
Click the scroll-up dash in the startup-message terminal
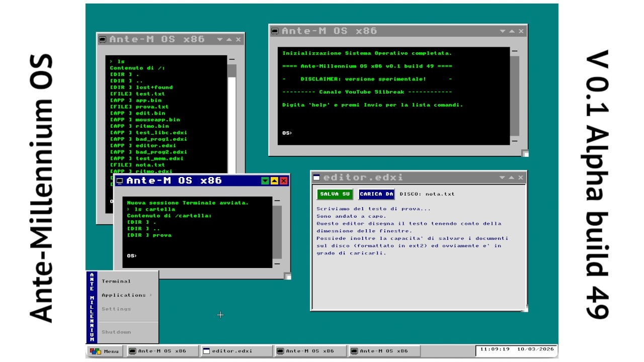(x=514, y=51)
